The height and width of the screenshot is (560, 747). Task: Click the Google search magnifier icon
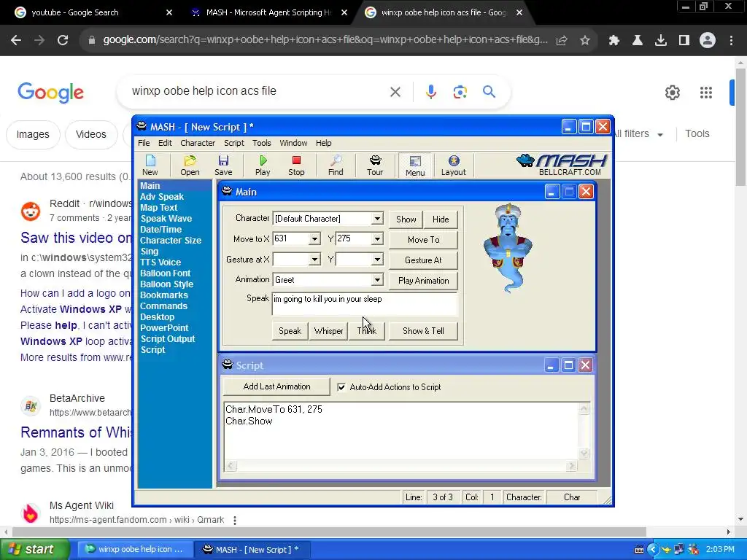[489, 91]
